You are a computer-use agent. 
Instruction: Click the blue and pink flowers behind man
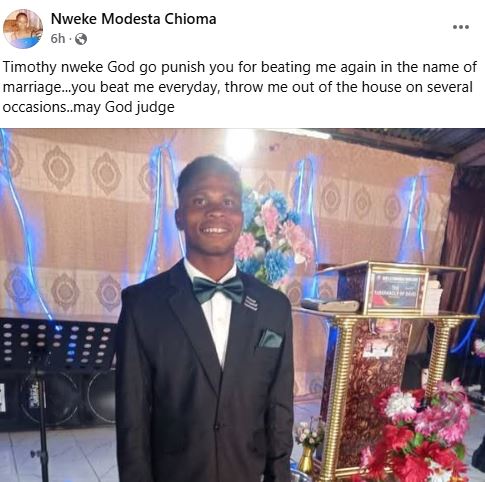tap(272, 233)
